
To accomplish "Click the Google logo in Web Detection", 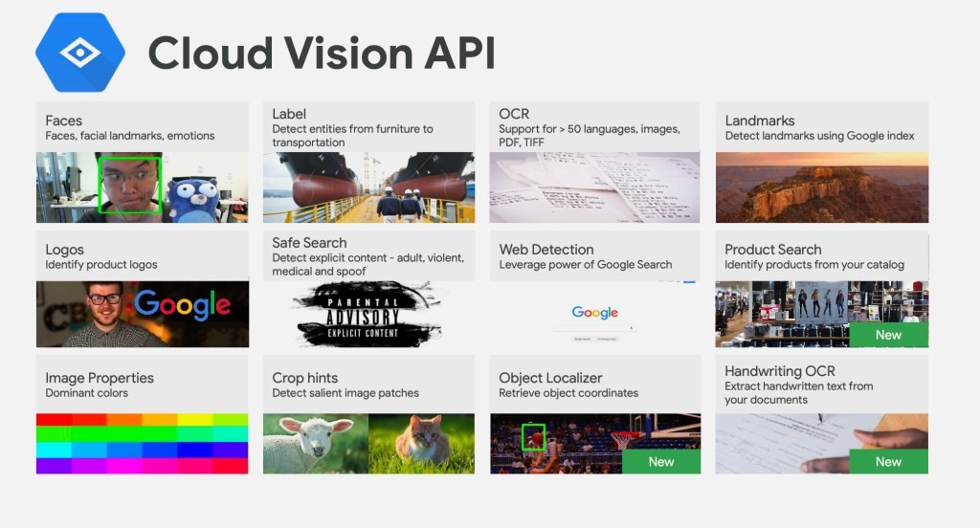I will 595,312.
